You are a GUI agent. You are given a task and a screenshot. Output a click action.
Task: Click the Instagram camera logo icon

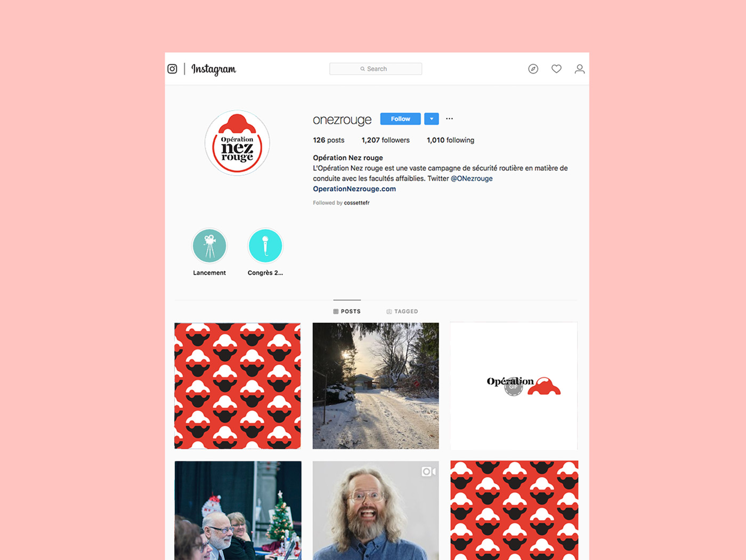[172, 69]
